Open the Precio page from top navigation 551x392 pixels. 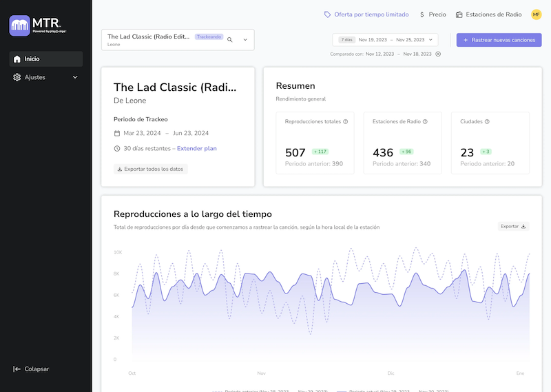point(433,14)
